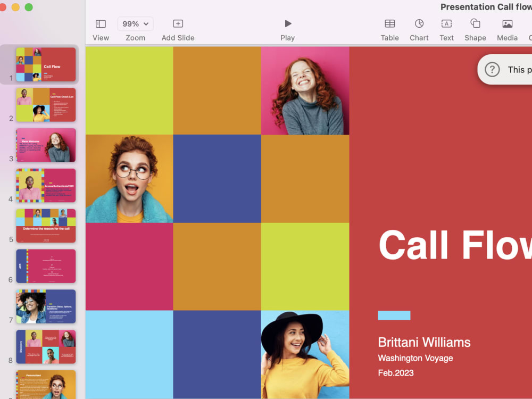Image resolution: width=532 pixels, height=399 pixels.
Task: Click the question mark help icon
Action: 492,70
